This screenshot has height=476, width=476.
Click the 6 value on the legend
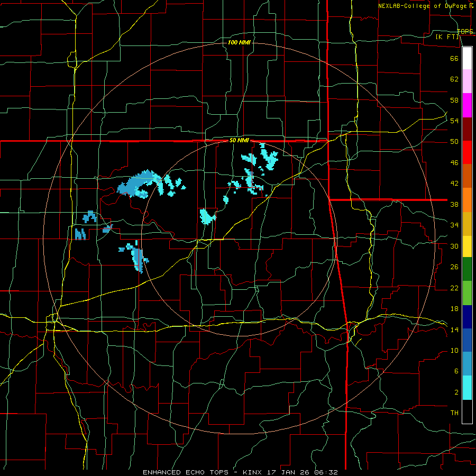pyautogui.click(x=456, y=371)
